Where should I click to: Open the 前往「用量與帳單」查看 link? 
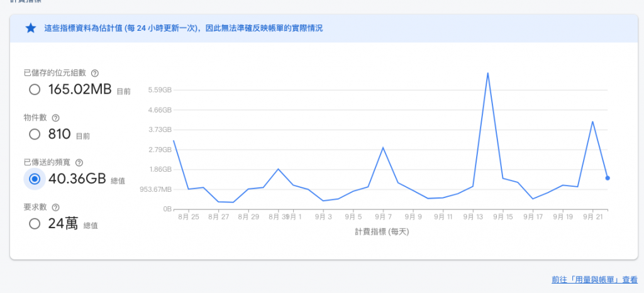(594, 280)
